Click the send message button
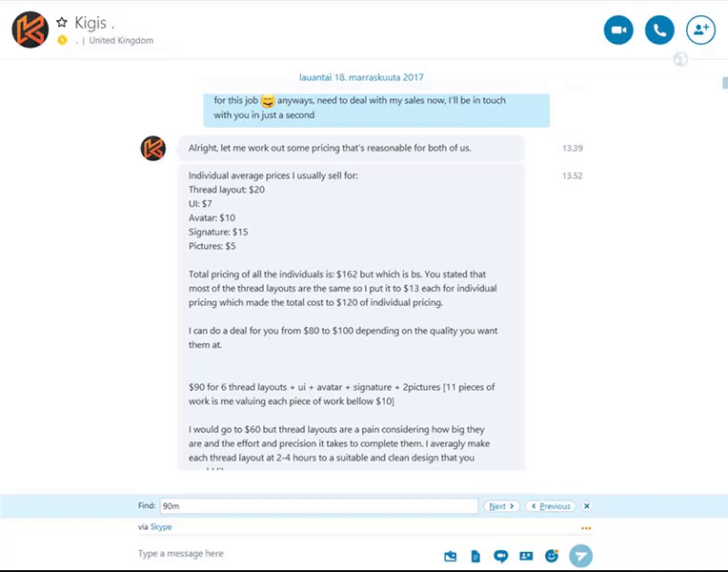Viewport: 728px width, 572px height. 581,556
